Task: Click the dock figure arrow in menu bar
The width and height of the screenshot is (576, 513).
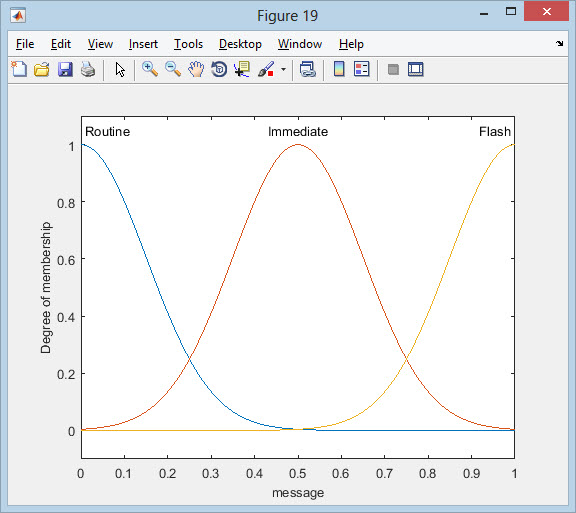Action: tap(559, 43)
